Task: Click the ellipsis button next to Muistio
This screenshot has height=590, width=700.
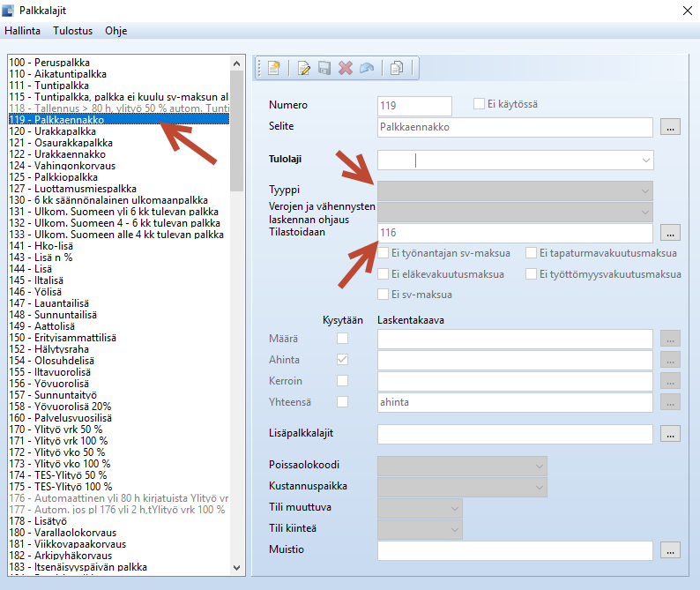Action: click(670, 550)
